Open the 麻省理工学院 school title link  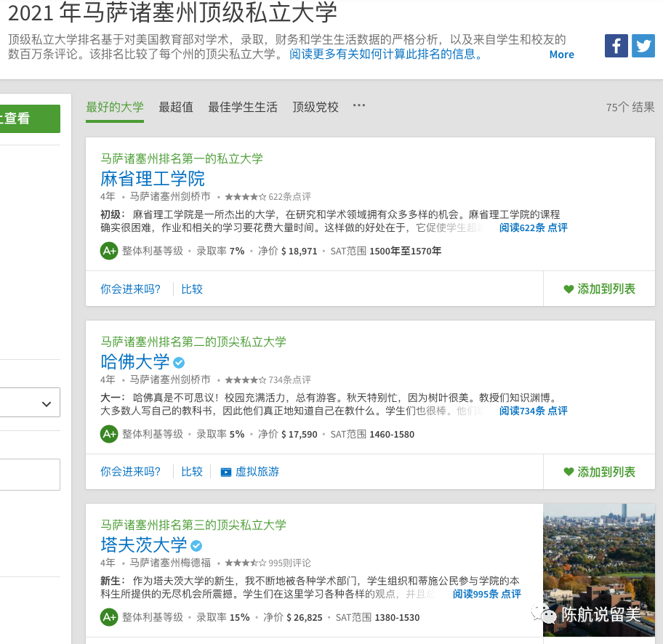coord(153,178)
